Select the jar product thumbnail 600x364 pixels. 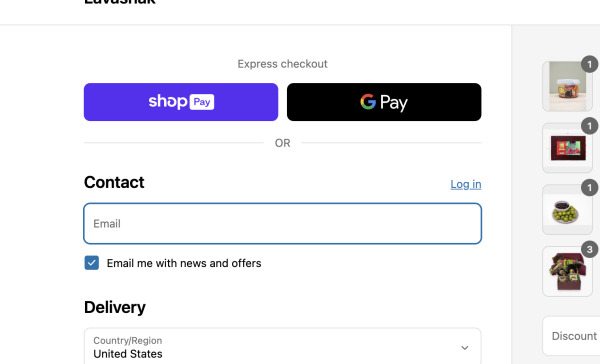tap(567, 86)
